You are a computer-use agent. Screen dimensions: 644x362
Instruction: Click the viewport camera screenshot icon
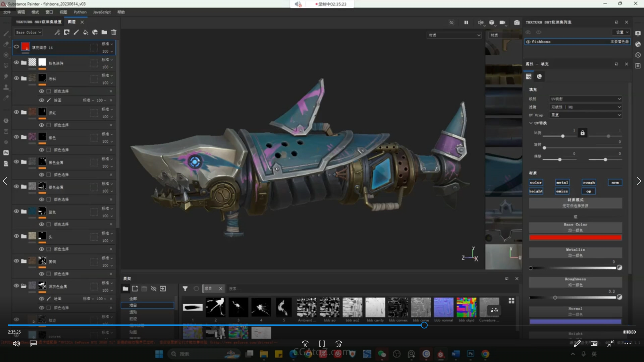[x=517, y=22]
